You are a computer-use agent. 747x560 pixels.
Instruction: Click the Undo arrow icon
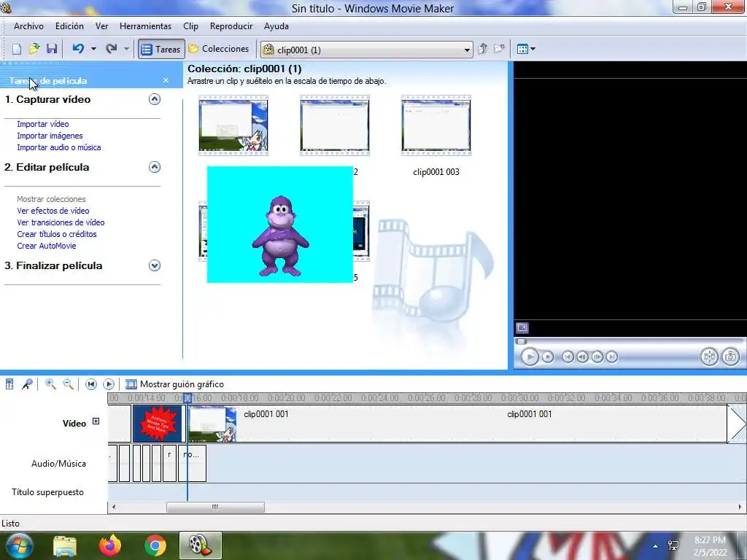79,49
